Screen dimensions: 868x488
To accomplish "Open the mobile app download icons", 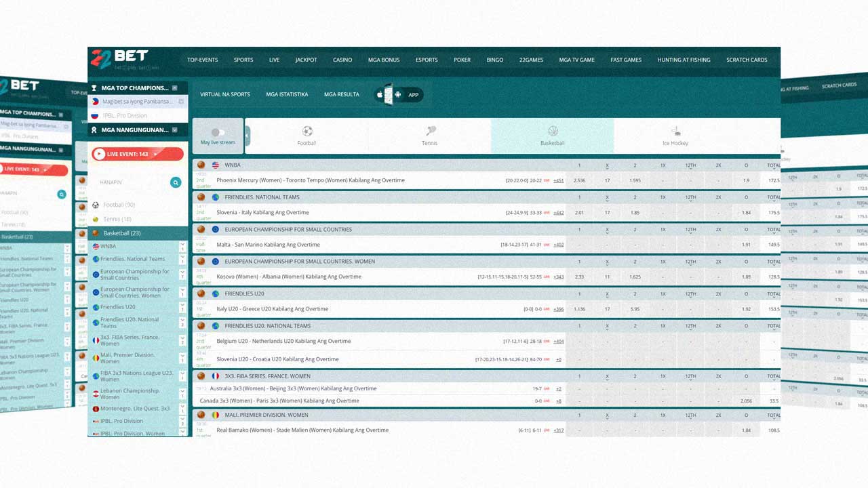I will (x=399, y=94).
